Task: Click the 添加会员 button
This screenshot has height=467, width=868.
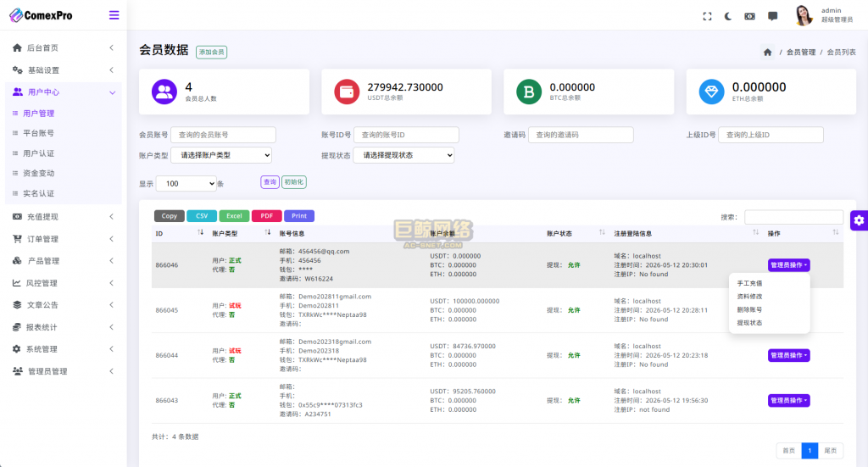Action: coord(211,52)
